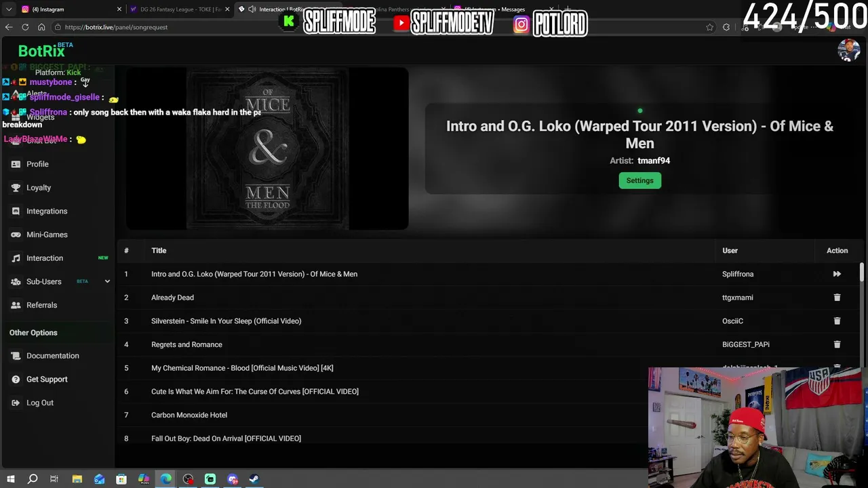Bookmark this page with the star icon
The width and height of the screenshot is (868, 488).
pyautogui.click(x=709, y=27)
